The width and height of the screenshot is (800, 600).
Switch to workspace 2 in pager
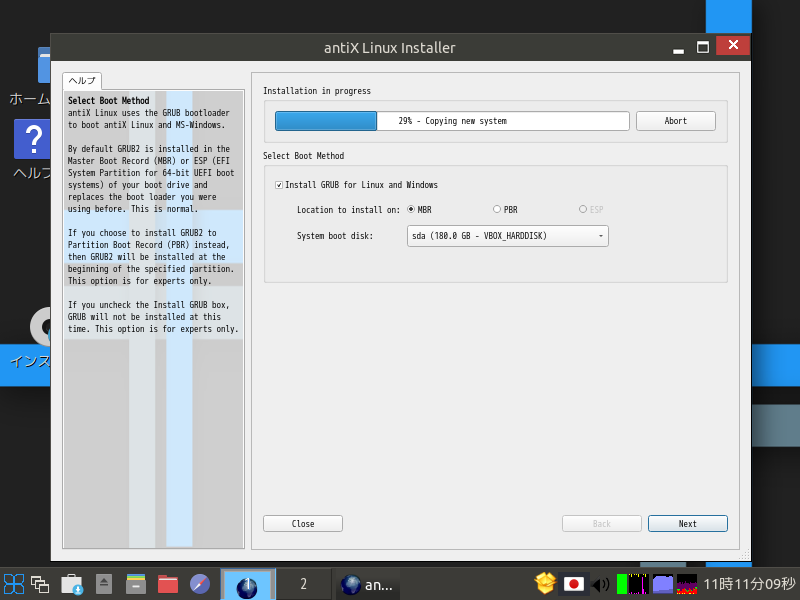point(304,584)
